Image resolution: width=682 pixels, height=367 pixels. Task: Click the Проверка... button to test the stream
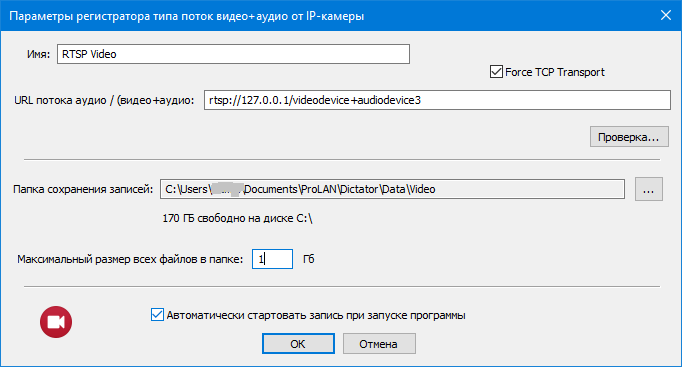coord(629,137)
